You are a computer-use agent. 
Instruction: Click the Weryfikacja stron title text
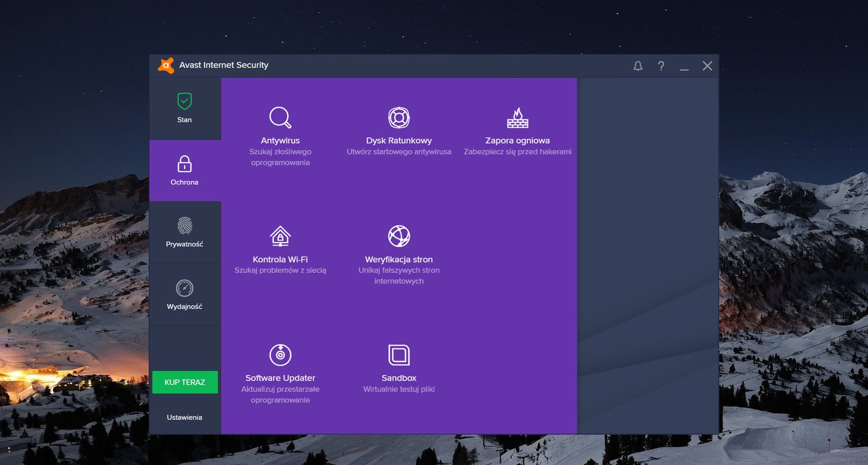(x=399, y=260)
